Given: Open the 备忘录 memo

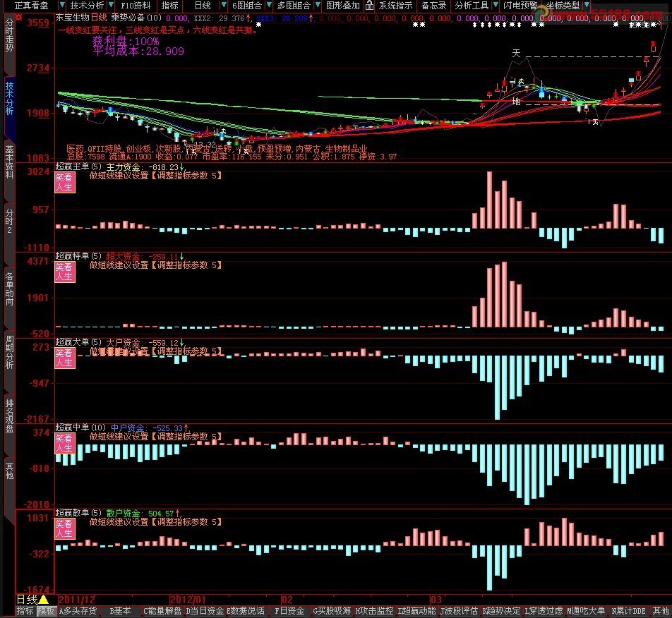Looking at the screenshot, I should pos(433,6).
